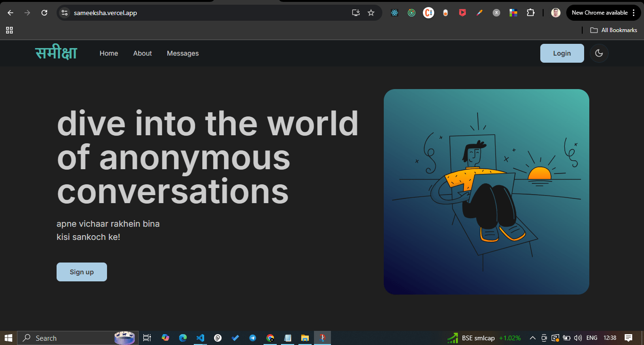Click the Login button
The width and height of the screenshot is (644, 345).
point(562,53)
